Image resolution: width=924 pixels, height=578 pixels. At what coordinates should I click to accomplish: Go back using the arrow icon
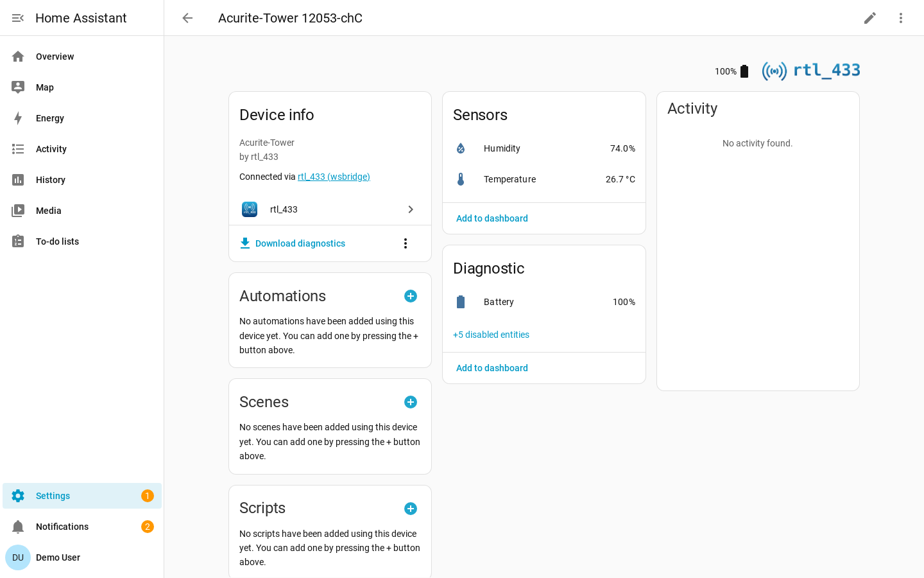187,18
